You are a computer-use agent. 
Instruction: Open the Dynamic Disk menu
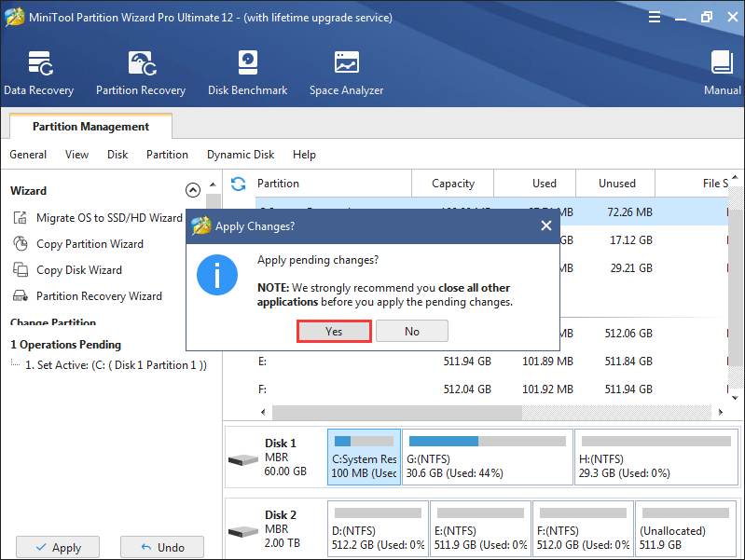(x=241, y=155)
